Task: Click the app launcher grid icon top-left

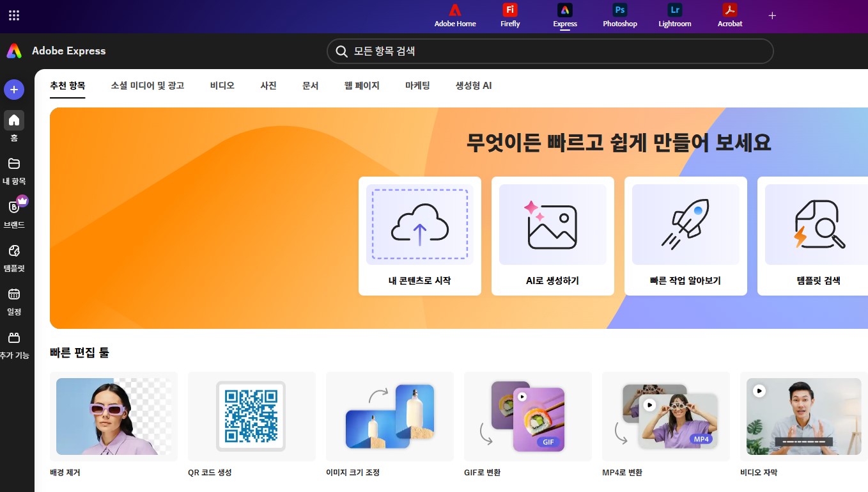Action: [13, 15]
